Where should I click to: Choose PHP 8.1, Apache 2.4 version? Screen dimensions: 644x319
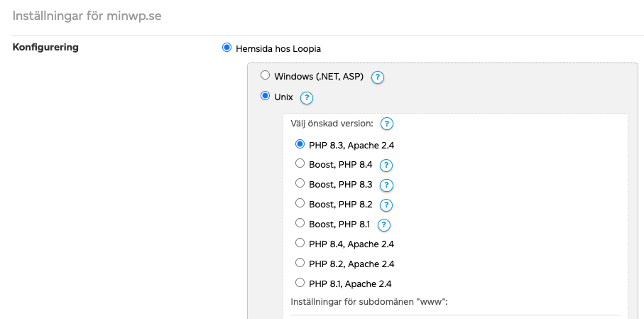[300, 283]
